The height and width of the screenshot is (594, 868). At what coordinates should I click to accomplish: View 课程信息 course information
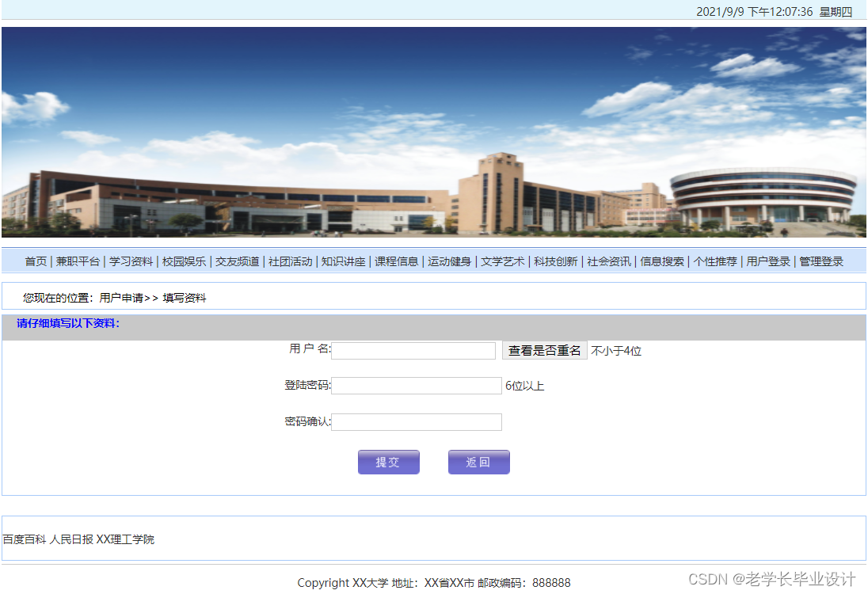point(396,261)
